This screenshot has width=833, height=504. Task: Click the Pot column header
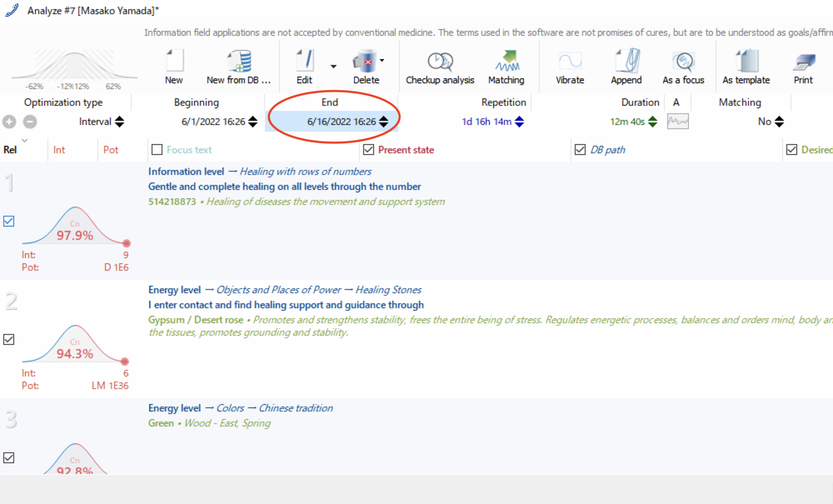click(111, 150)
